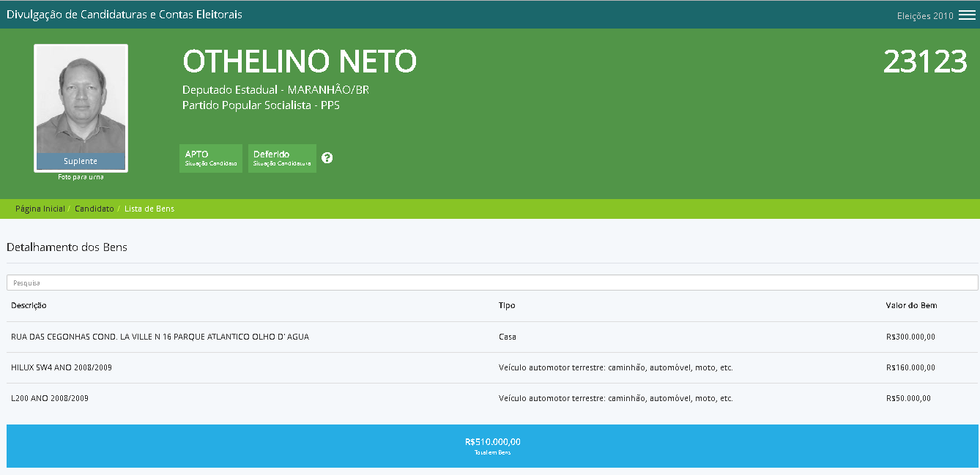Viewport: 980px width, 475px height.
Task: Select the L200 ANO 2008/2009 row
Action: pyautogui.click(x=50, y=398)
